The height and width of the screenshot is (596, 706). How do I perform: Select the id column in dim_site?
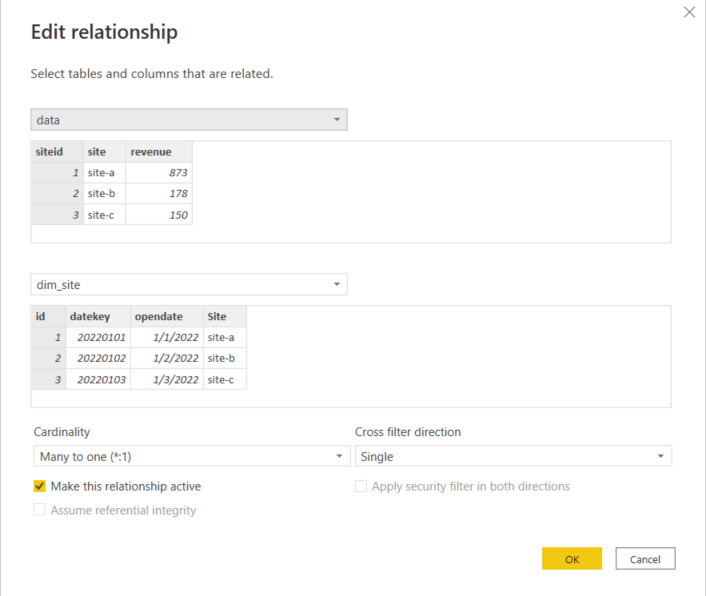coord(41,316)
